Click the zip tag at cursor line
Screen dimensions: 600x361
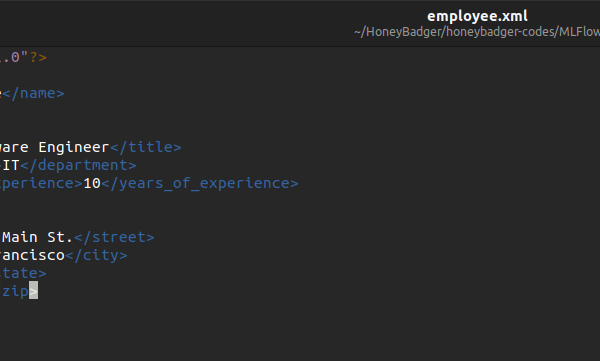click(15, 292)
